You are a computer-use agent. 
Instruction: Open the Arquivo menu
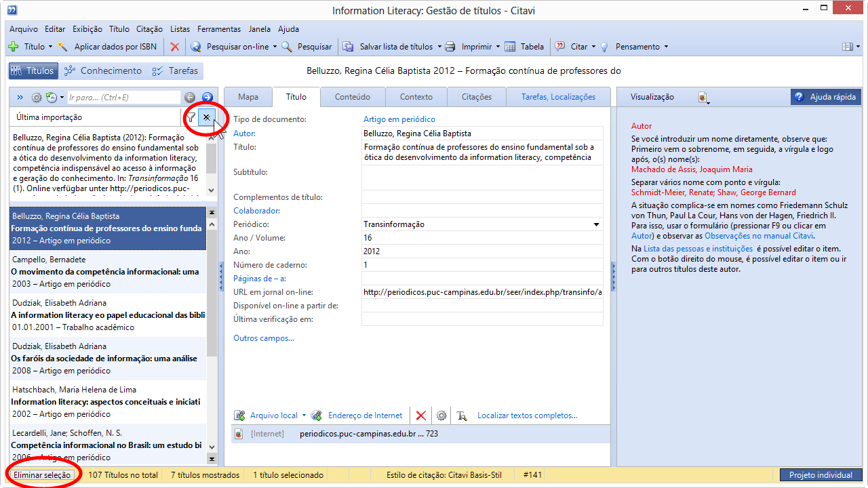click(24, 29)
